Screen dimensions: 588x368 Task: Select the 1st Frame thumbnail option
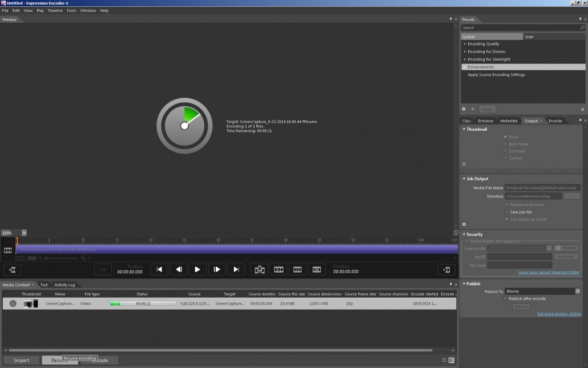(505, 151)
